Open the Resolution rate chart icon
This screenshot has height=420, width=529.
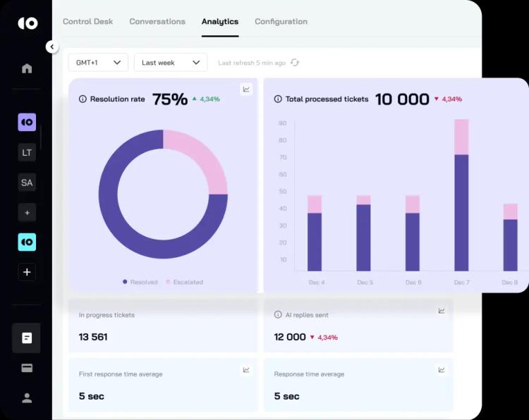click(x=245, y=89)
